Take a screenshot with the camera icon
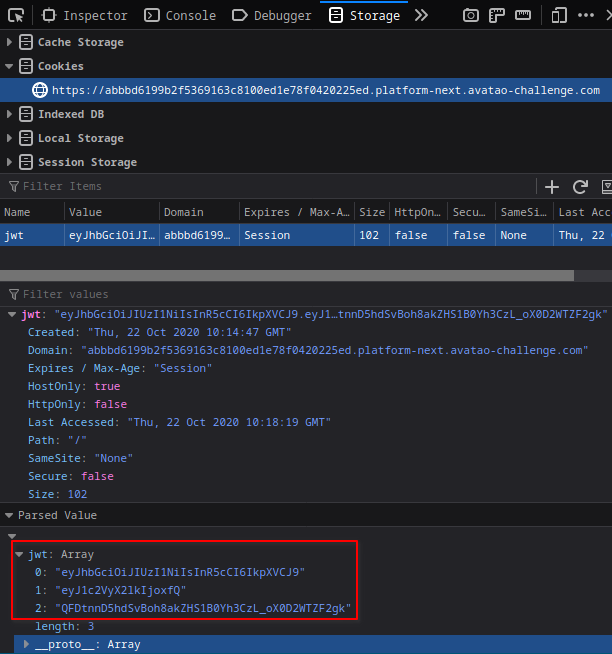Image resolution: width=612 pixels, height=654 pixels. click(x=471, y=15)
